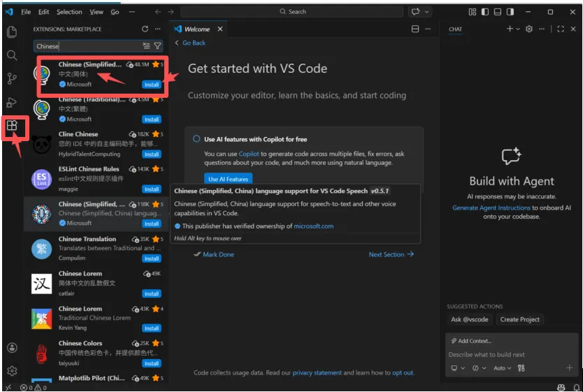Image resolution: width=583 pixels, height=392 pixels.
Task: Open Generate Agent Instructions link
Action: (491, 208)
